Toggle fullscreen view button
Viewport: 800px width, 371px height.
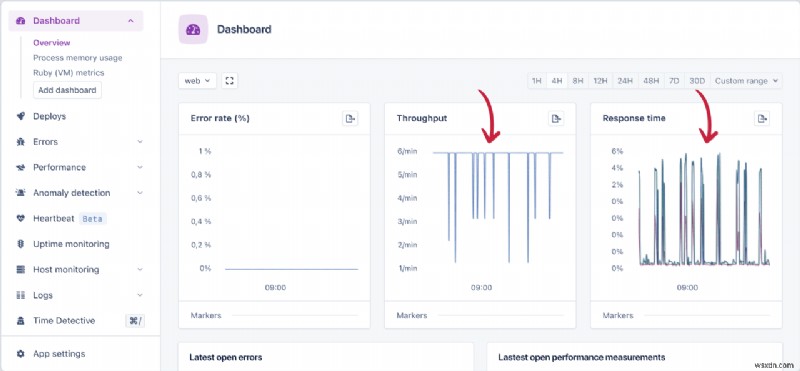click(230, 81)
